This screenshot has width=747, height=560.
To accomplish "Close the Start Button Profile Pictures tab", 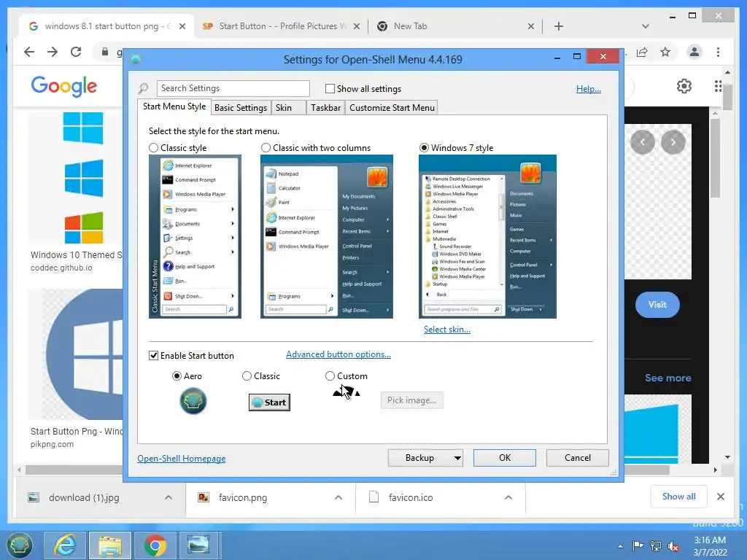I will [x=357, y=27].
